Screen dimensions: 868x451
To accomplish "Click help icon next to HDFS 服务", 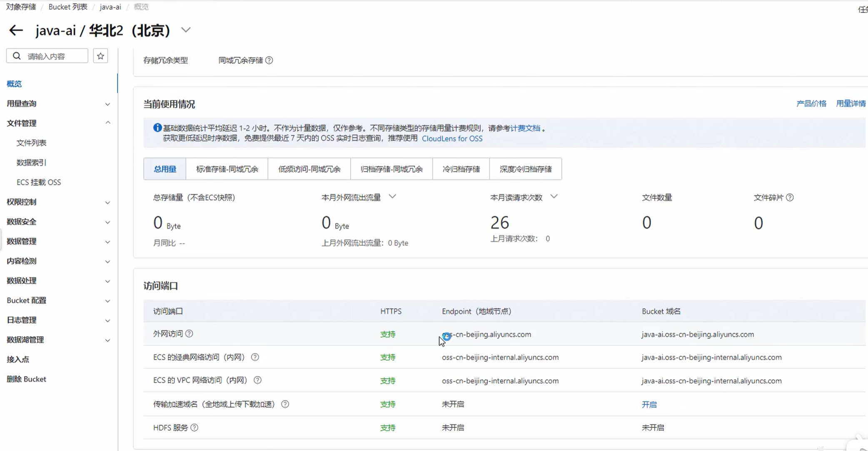I will tap(194, 428).
